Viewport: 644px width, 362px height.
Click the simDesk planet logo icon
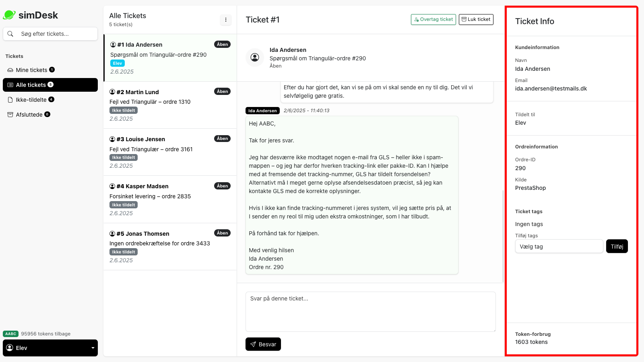10,15
